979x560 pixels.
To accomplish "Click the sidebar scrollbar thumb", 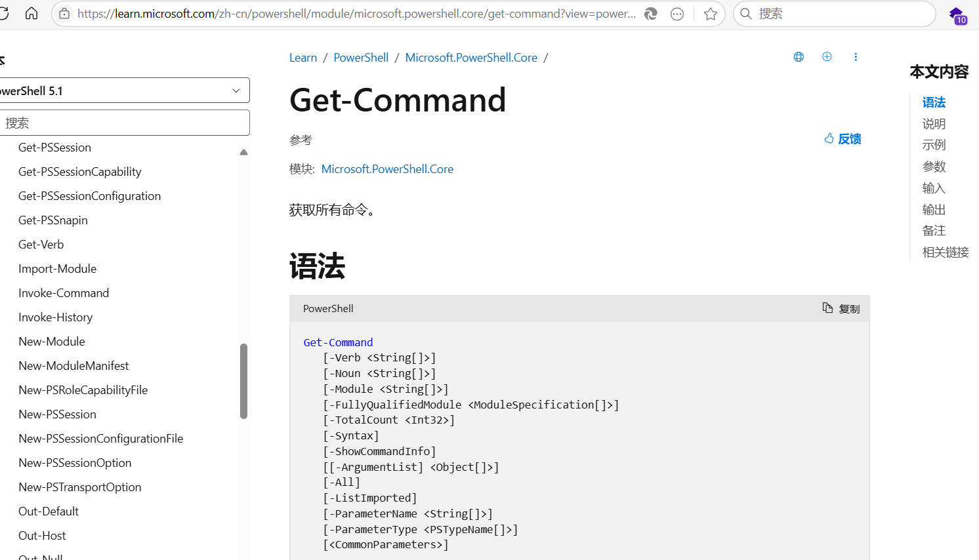I will (x=243, y=381).
